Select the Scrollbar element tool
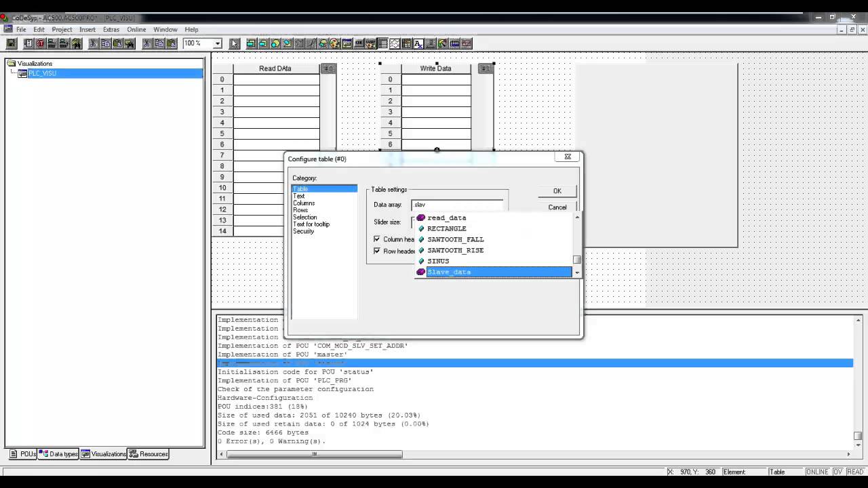This screenshot has width=868, height=488. (x=430, y=43)
